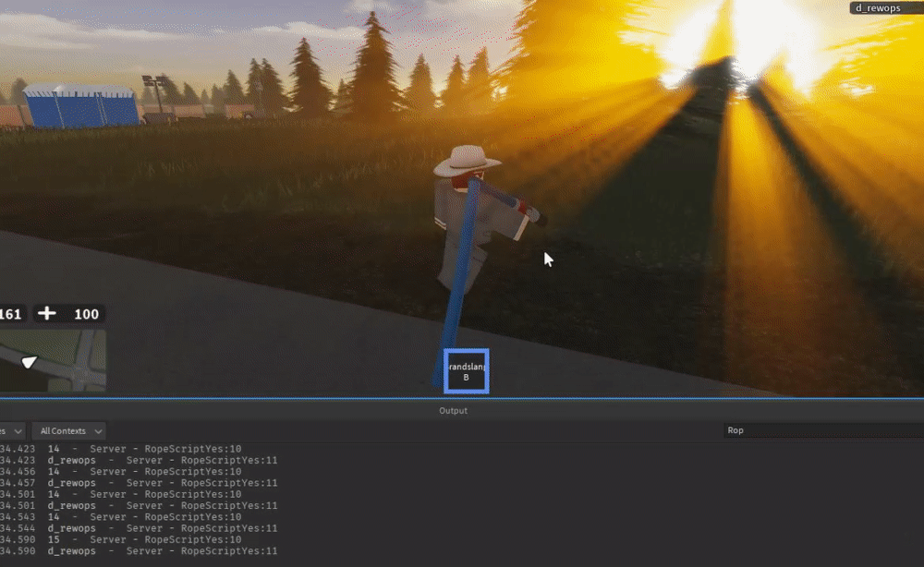This screenshot has width=924, height=567.
Task: Open the All Contexts dropdown
Action: pyautogui.click(x=69, y=431)
